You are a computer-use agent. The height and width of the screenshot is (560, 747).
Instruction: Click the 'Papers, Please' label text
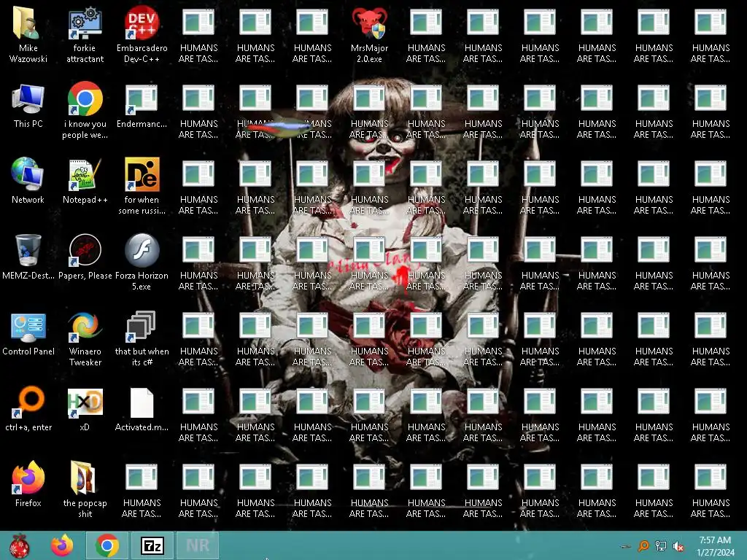coord(85,276)
